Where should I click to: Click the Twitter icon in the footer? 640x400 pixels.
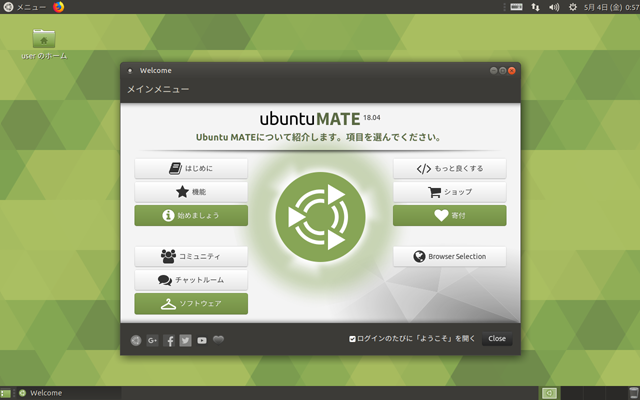[x=185, y=340]
